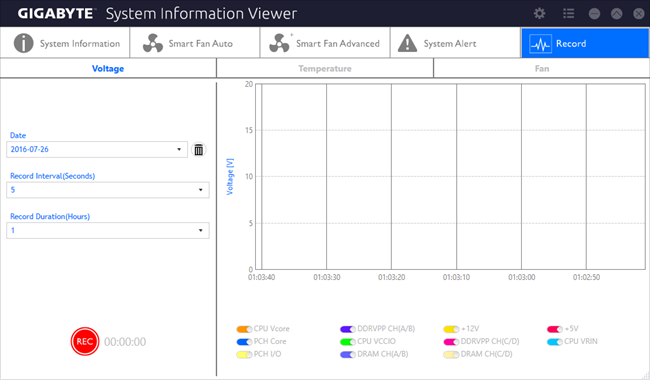
Task: Click the settings gear icon
Action: coord(539,14)
